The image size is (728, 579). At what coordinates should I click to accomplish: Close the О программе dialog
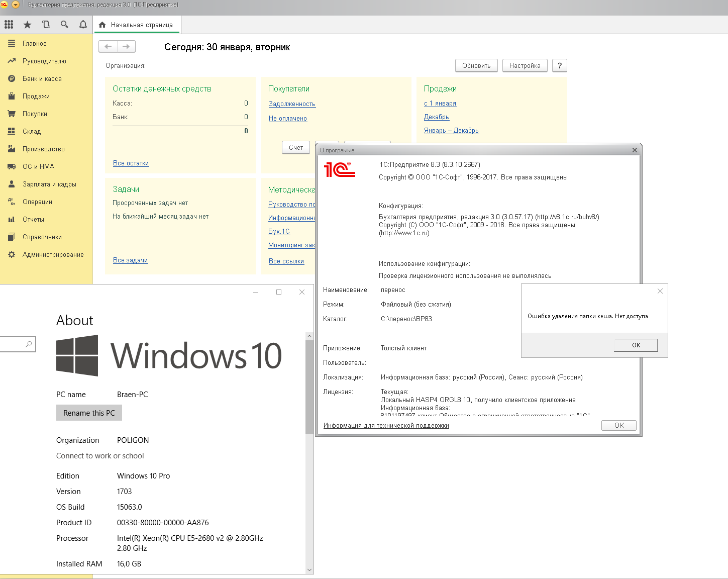click(x=635, y=150)
